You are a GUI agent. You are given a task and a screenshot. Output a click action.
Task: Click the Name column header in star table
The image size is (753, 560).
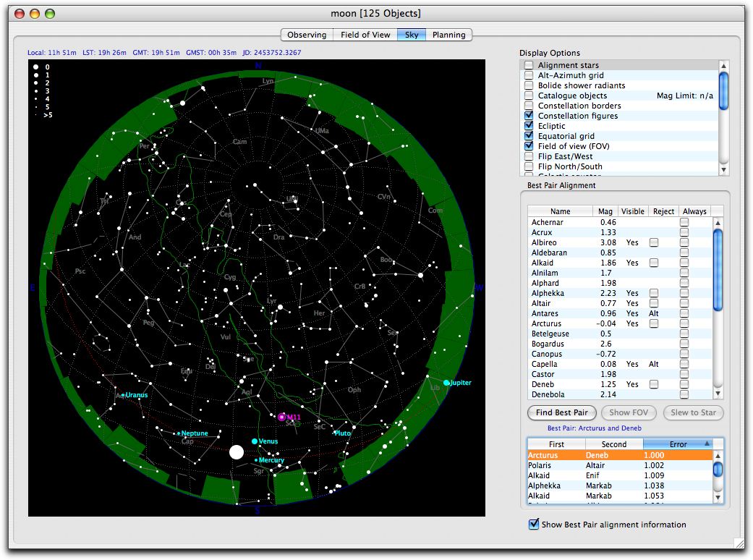(560, 211)
